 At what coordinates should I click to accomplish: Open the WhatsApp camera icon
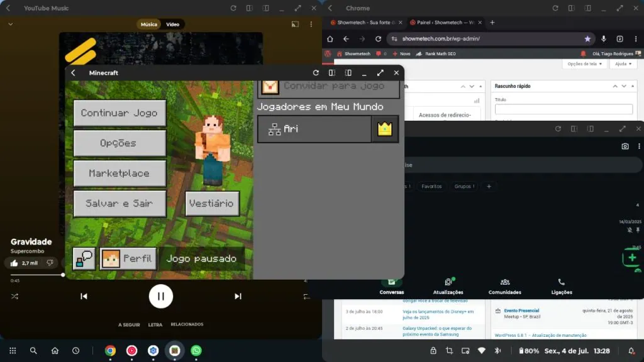625,146
